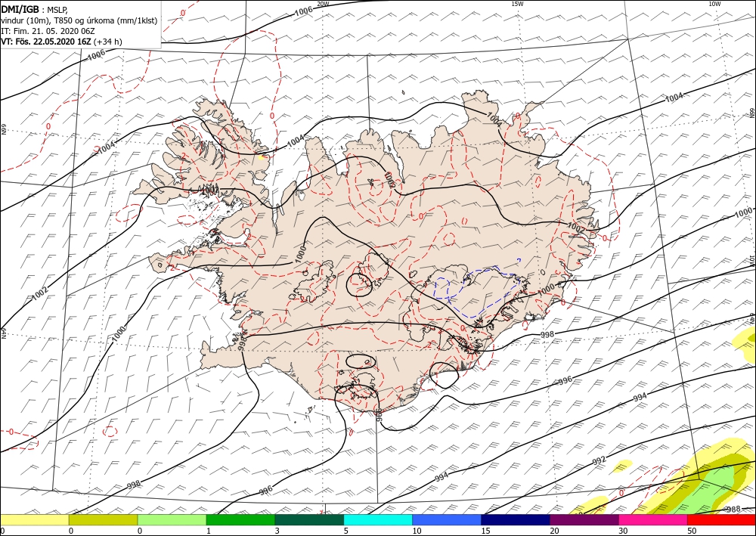Click the royal blue legend swatch
This screenshot has width=756, height=536.
pos(447,519)
